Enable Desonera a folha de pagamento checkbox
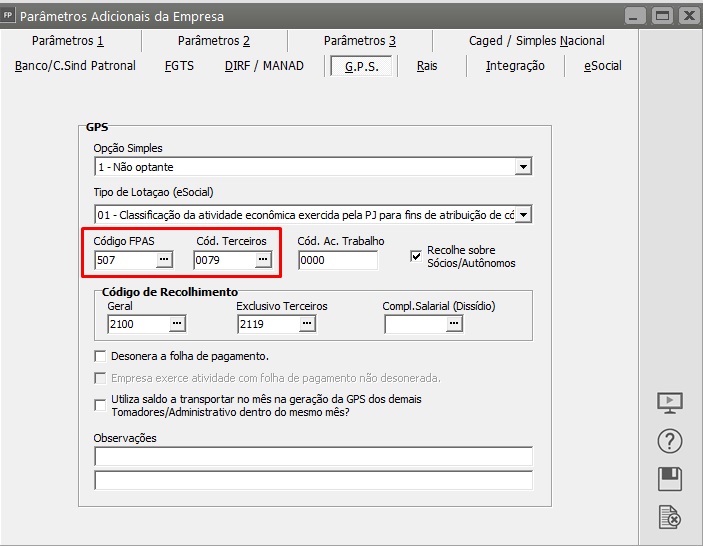Screen dimensions: 703x546 point(100,356)
